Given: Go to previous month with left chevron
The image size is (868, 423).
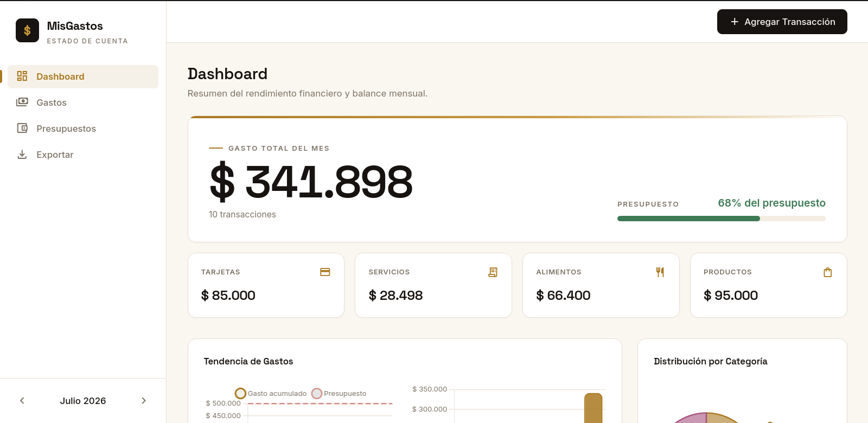Looking at the screenshot, I should pos(22,401).
